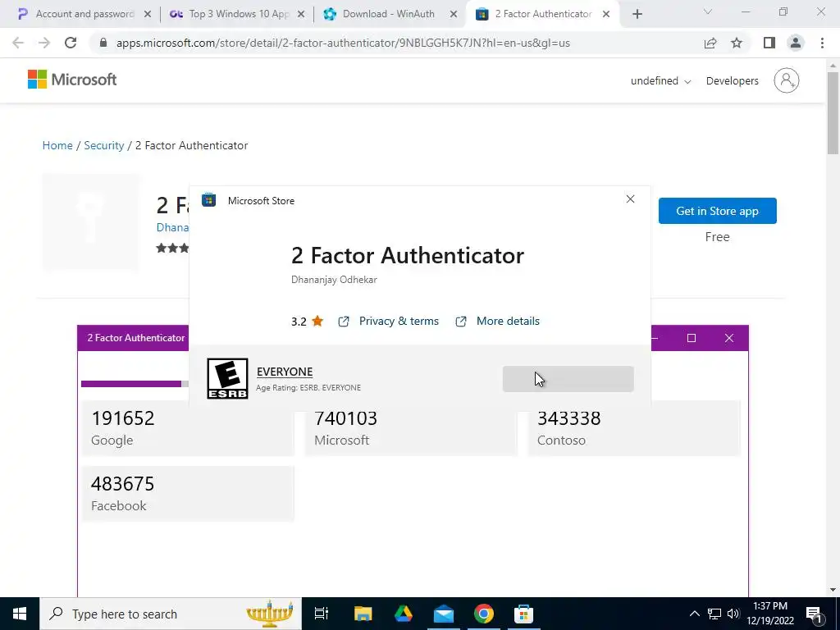Reload the page with the refresh icon
The height and width of the screenshot is (630, 840).
71,43
